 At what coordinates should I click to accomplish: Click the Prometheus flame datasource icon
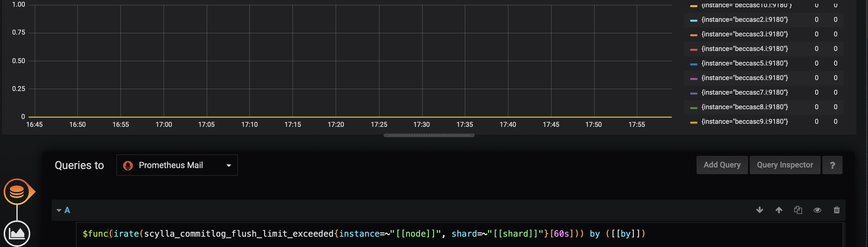(128, 165)
